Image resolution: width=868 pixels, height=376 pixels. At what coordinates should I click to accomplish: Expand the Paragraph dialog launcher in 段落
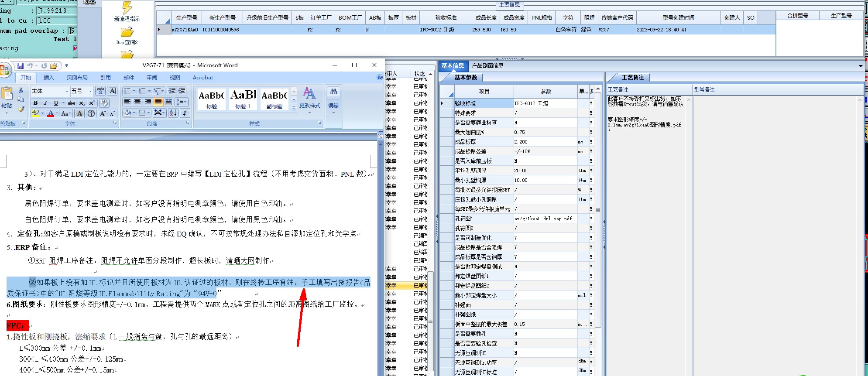(x=188, y=123)
